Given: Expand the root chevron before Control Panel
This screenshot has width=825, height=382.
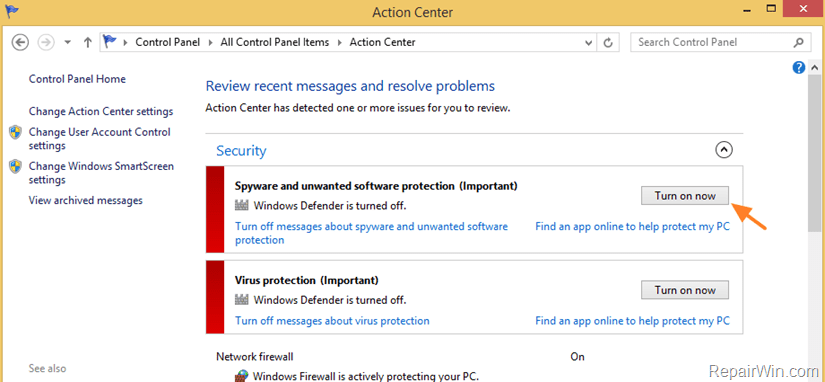Looking at the screenshot, I should coord(125,43).
